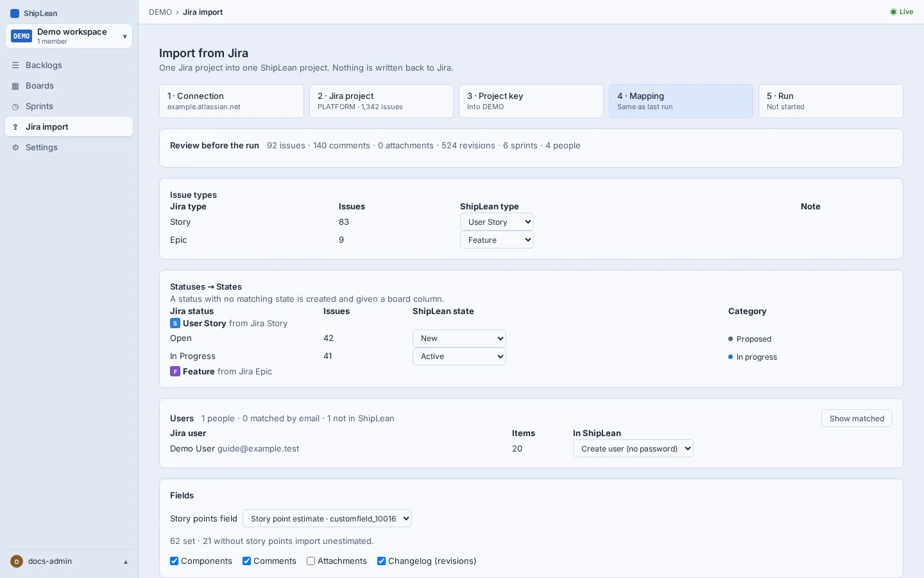Click the guide@example.test email
The width and height of the screenshot is (924, 578).
(x=258, y=449)
